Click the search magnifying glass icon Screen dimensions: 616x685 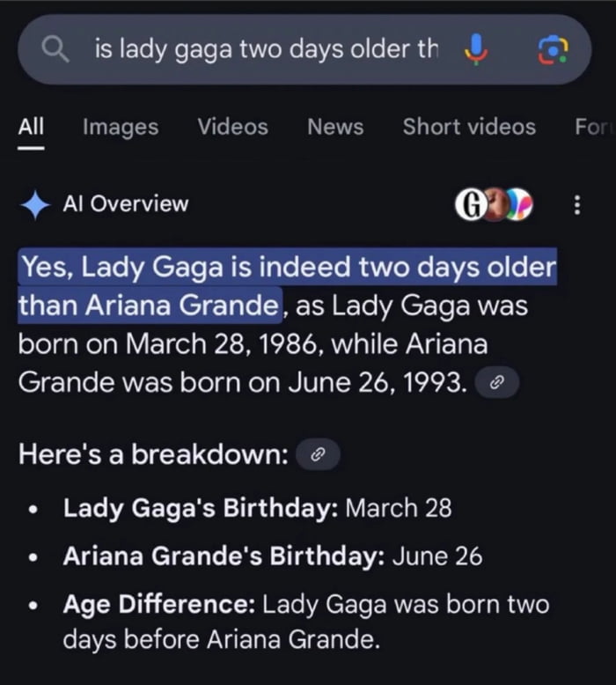click(57, 50)
